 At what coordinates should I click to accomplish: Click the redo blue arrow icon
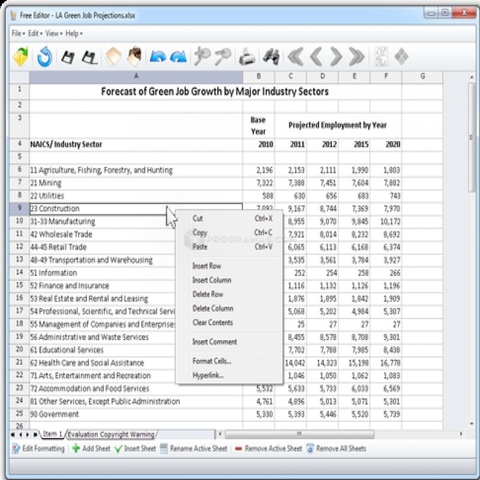click(x=179, y=56)
